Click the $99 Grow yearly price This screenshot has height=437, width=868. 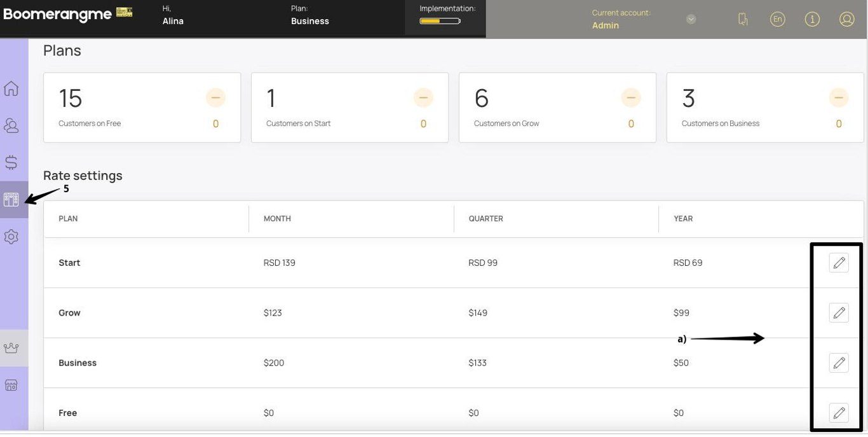[681, 313]
